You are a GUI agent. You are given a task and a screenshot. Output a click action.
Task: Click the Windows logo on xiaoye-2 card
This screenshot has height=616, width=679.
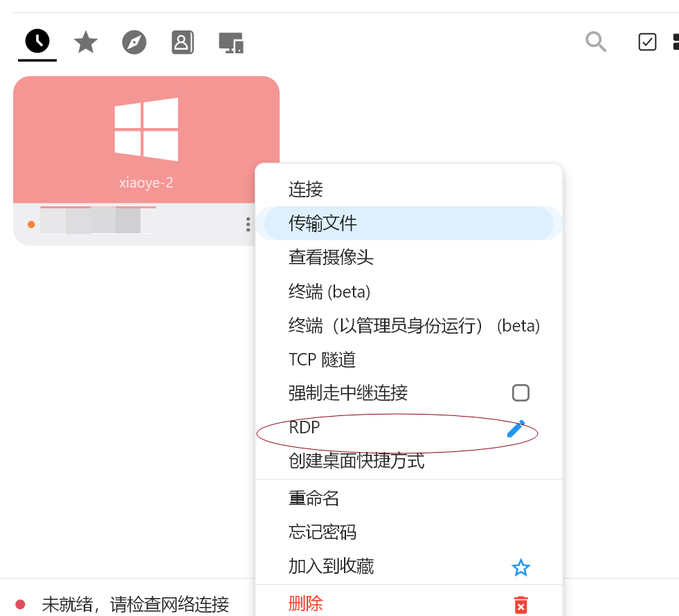pos(146,129)
